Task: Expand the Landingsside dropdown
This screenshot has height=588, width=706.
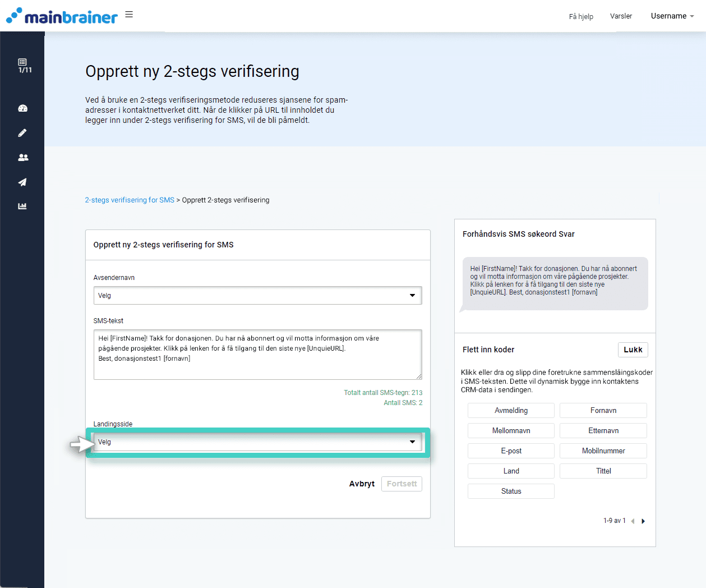Action: (x=257, y=442)
